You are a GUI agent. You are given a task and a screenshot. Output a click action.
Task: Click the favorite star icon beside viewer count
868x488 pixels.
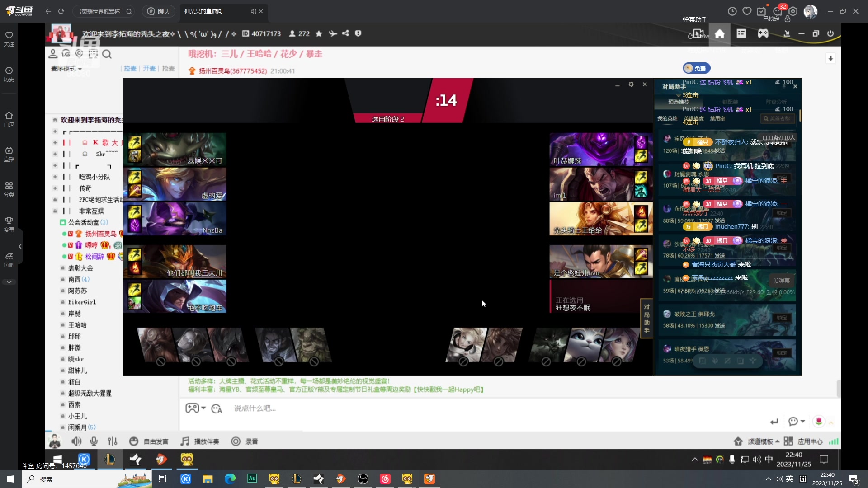319,33
